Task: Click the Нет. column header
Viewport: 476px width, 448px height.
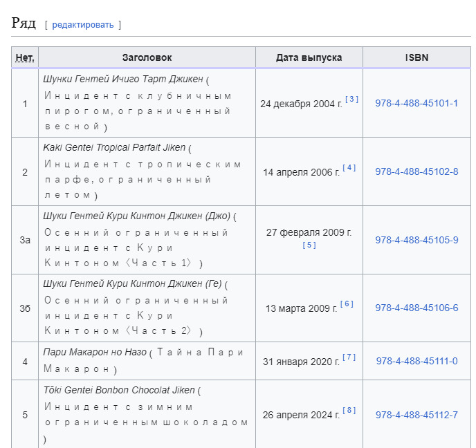Action: (25, 57)
